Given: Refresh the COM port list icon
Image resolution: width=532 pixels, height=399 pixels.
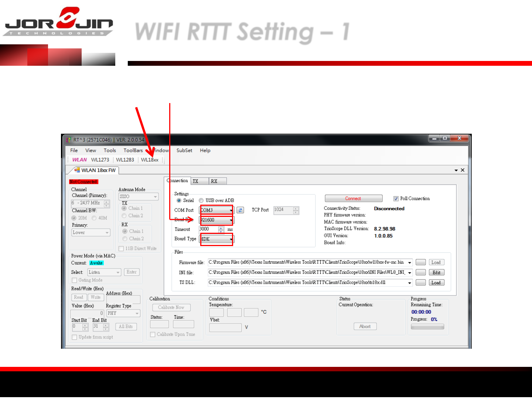Looking at the screenshot, I should [x=240, y=210].
